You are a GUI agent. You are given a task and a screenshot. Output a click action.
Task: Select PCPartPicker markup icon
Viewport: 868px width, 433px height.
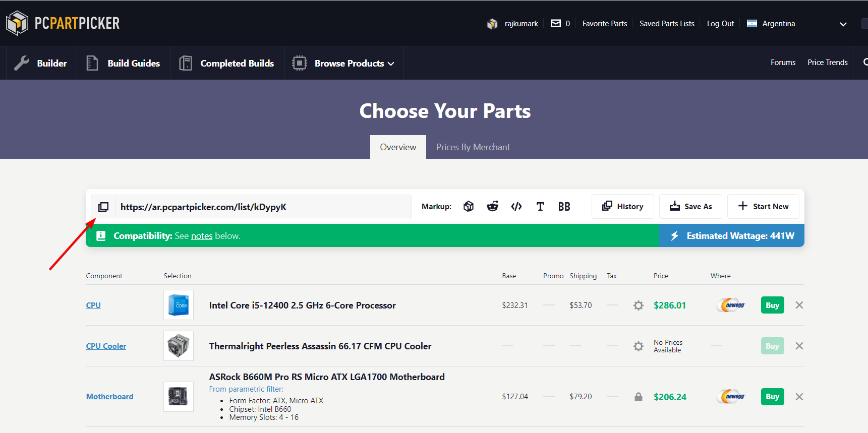[x=469, y=206]
